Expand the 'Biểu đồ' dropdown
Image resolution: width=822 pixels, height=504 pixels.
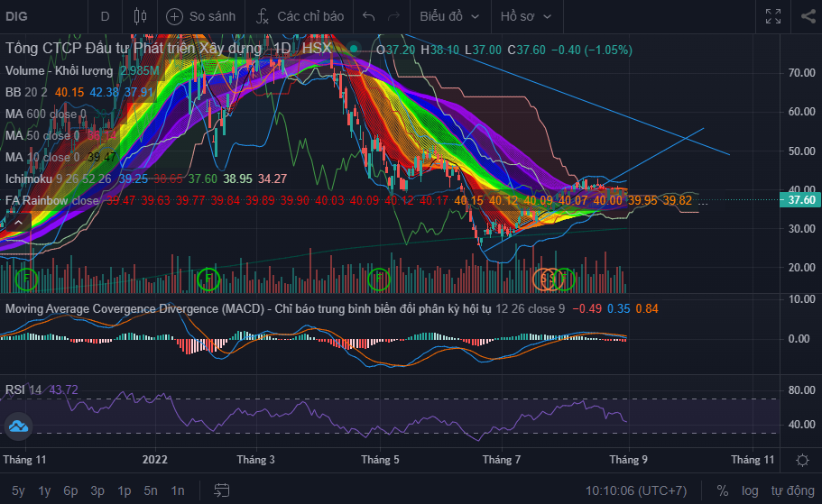(448, 16)
